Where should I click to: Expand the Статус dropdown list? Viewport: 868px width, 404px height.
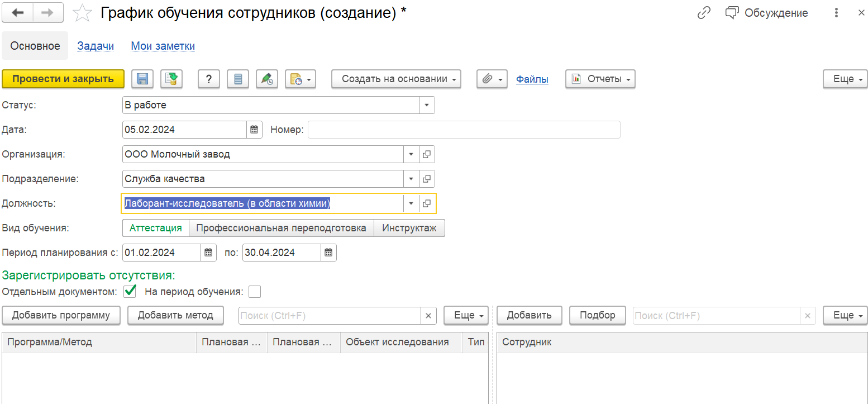[x=427, y=105]
